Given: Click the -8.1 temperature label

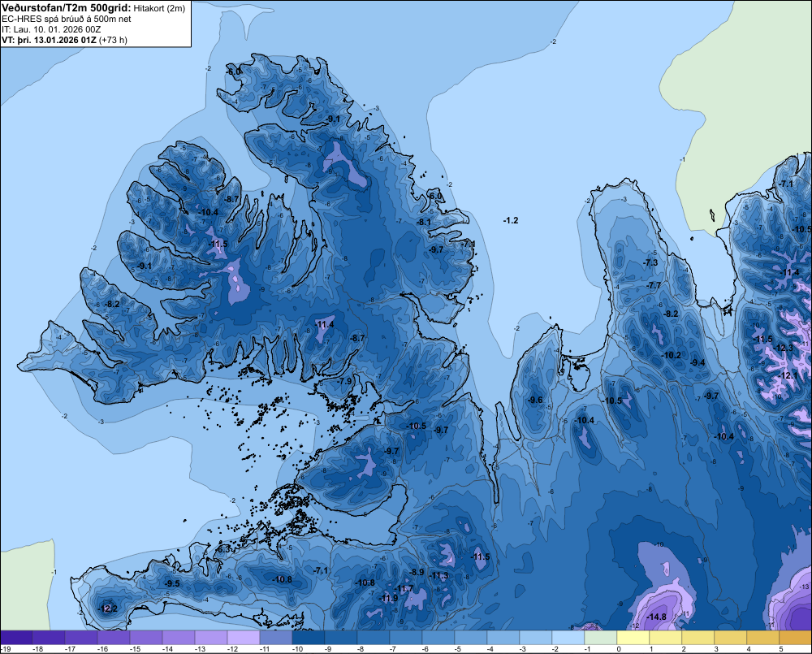Looking at the screenshot, I should click(x=424, y=222).
